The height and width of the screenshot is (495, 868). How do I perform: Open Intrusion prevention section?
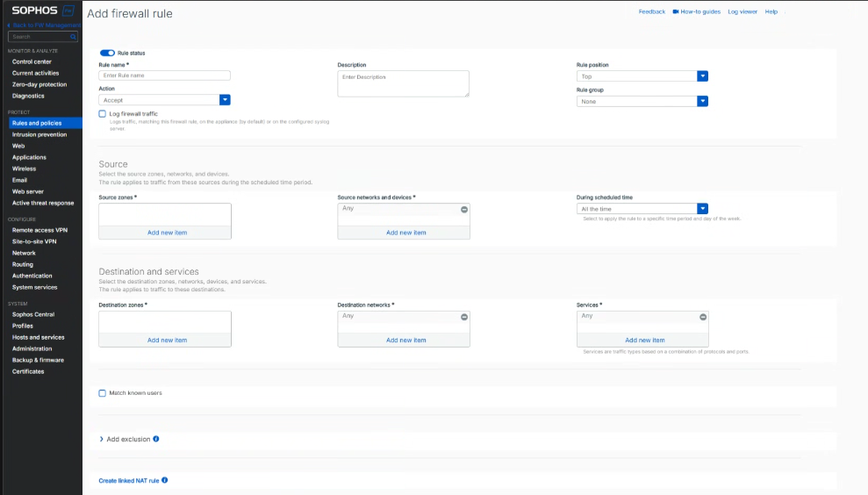tap(39, 134)
